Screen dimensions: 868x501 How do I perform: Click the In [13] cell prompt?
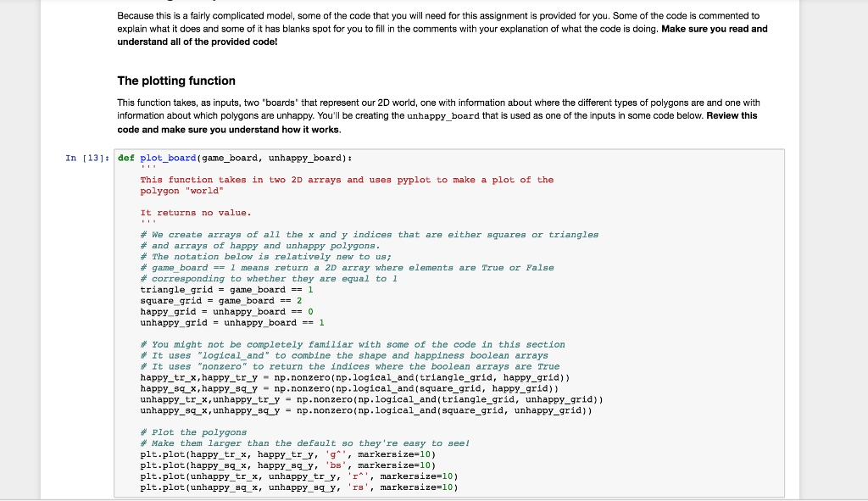(87, 159)
